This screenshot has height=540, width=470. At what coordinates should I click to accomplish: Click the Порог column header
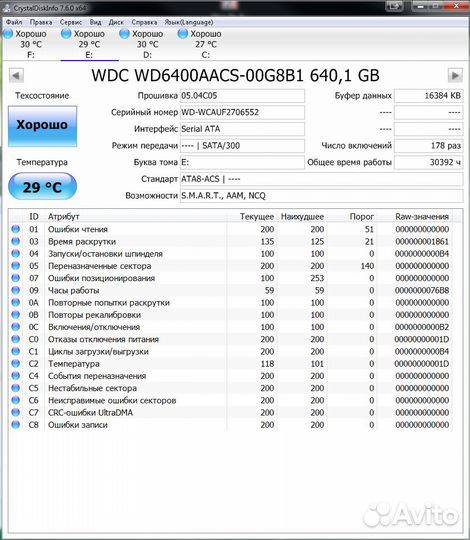point(362,217)
